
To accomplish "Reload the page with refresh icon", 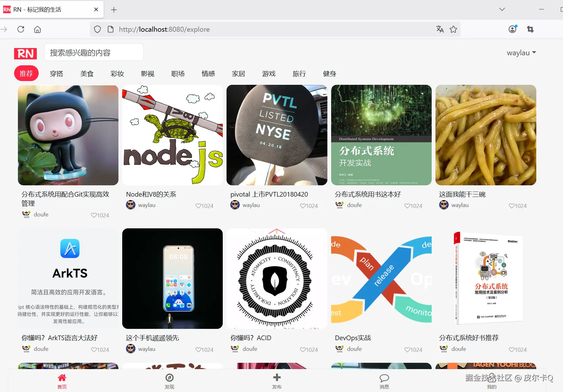I will [x=21, y=29].
